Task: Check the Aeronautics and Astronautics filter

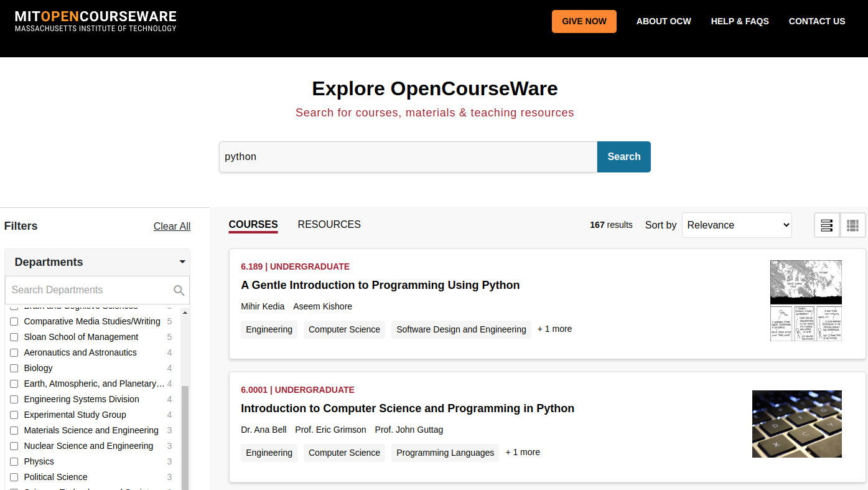Action: tap(14, 352)
